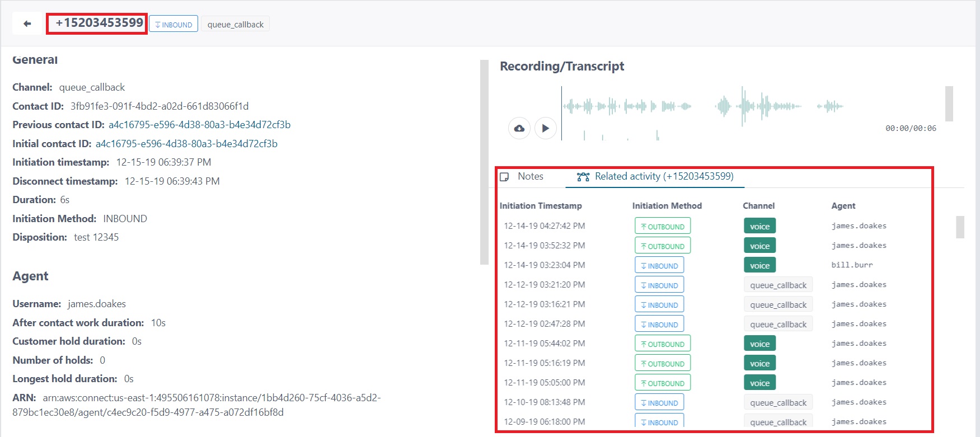The width and height of the screenshot is (980, 437).
Task: Click the queue_callback tag in the header
Action: [236, 24]
